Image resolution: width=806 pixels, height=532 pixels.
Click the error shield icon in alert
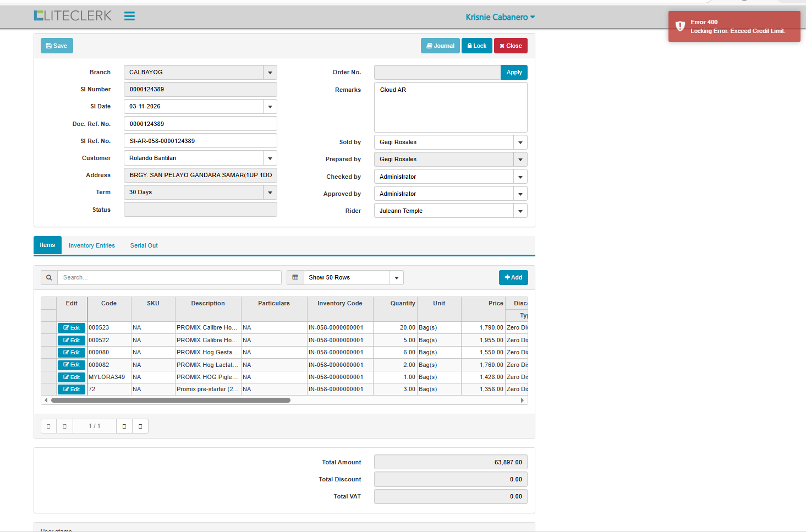(x=680, y=26)
